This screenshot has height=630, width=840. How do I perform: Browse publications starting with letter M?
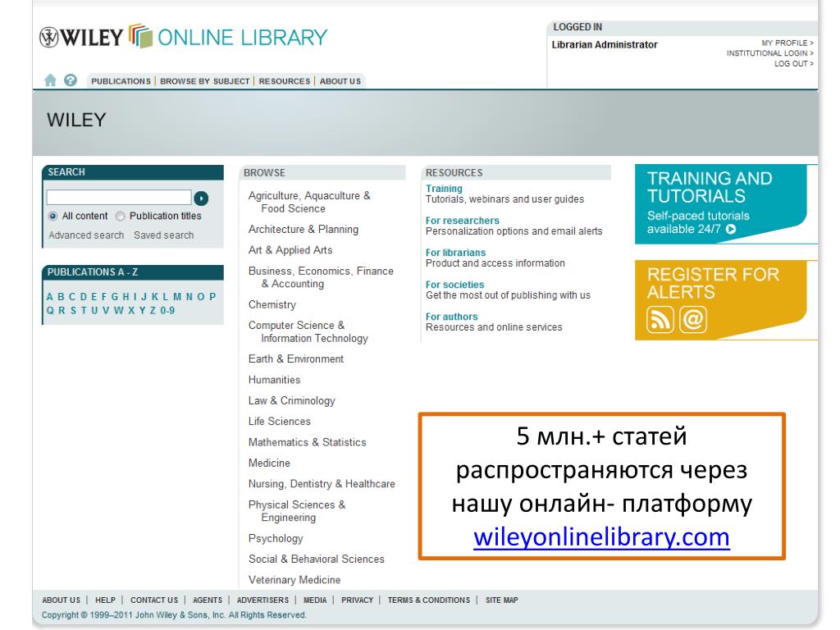[x=177, y=297]
